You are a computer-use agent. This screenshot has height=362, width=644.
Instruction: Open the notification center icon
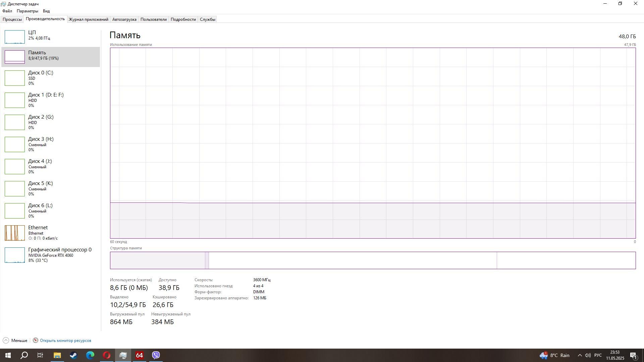click(x=634, y=355)
